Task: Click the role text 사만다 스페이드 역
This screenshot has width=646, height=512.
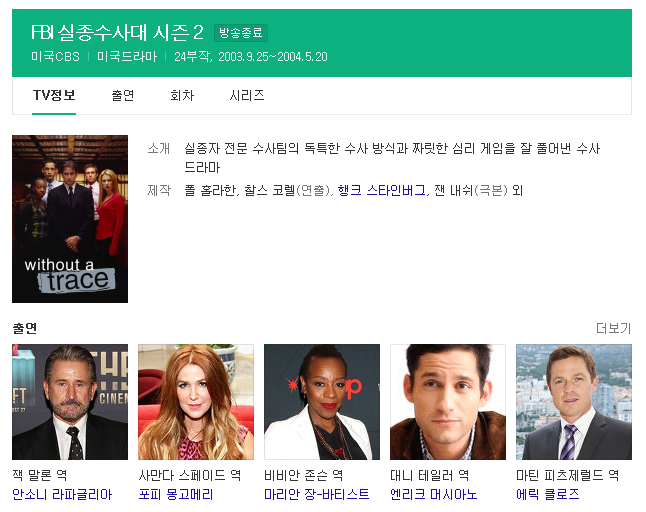Action: pyautogui.click(x=190, y=475)
